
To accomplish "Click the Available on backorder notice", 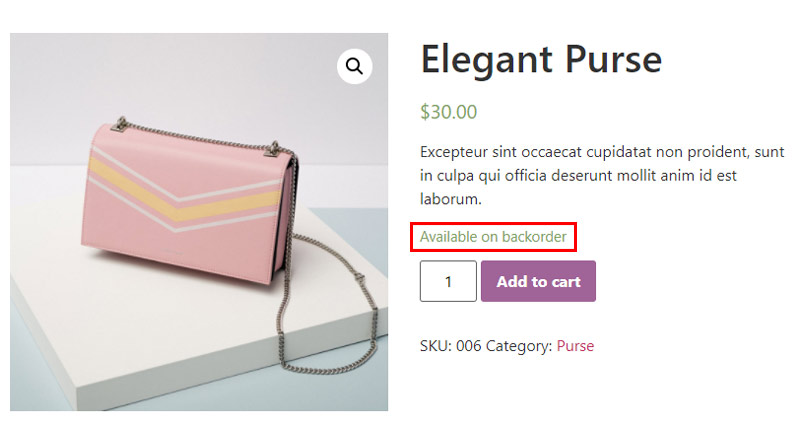I will point(493,237).
